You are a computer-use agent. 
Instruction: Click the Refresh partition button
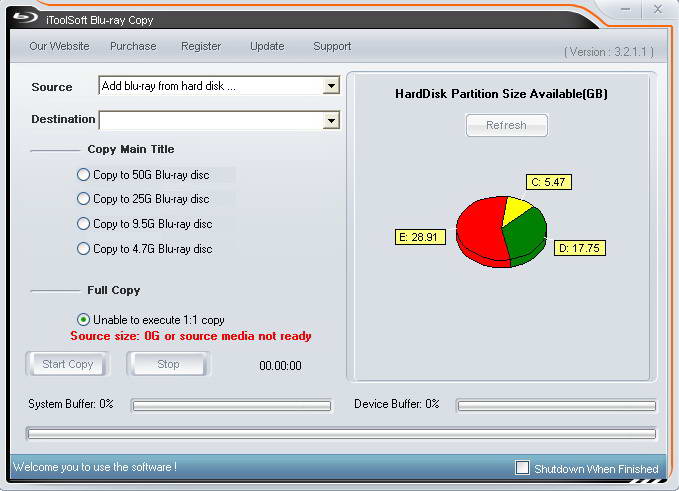(x=507, y=125)
